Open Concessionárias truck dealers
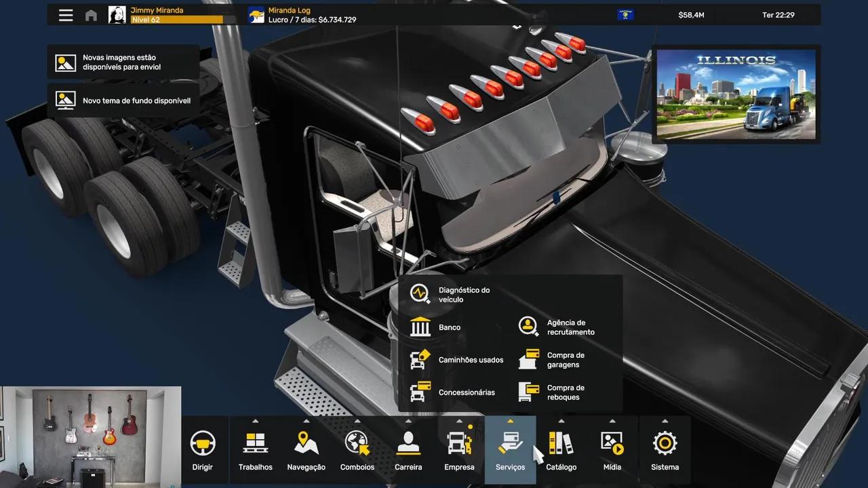Viewport: 868px width, 488px height. point(452,392)
